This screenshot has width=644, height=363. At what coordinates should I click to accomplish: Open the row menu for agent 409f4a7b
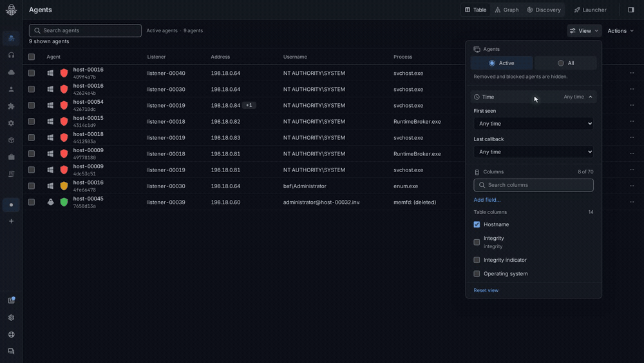(632, 73)
